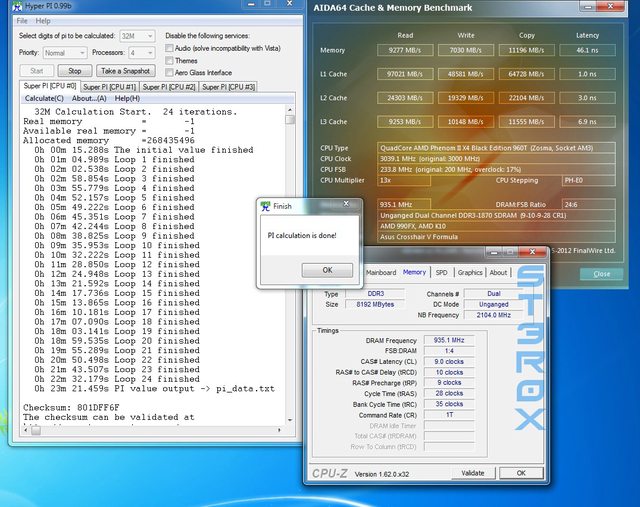Viewport: 640px width, 507px height.
Task: Click the vertical scrollbar thumb in Super PI log
Action: coord(290,120)
